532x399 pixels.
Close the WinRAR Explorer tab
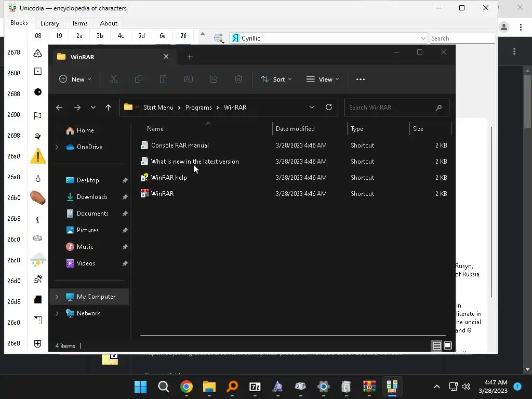point(166,57)
